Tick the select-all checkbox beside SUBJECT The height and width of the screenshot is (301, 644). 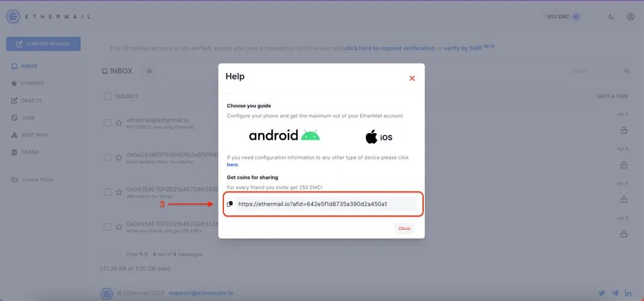[108, 96]
